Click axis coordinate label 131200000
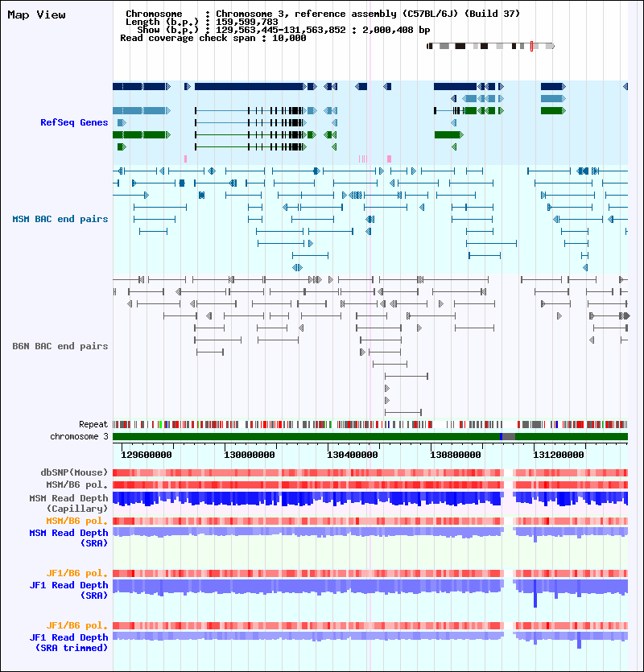This screenshot has height=672, width=644. click(558, 455)
